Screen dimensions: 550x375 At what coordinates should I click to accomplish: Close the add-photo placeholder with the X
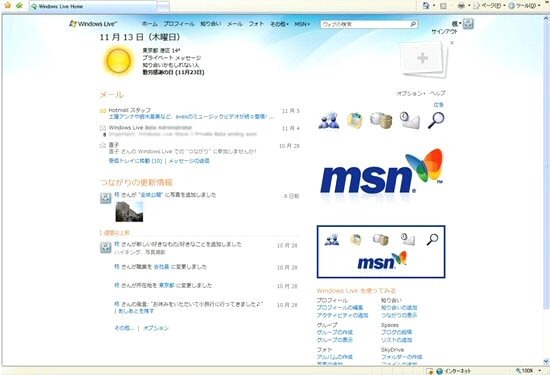click(x=452, y=43)
